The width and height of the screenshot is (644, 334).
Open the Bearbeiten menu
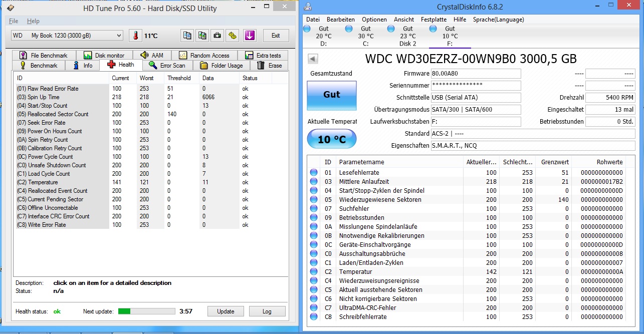point(341,20)
